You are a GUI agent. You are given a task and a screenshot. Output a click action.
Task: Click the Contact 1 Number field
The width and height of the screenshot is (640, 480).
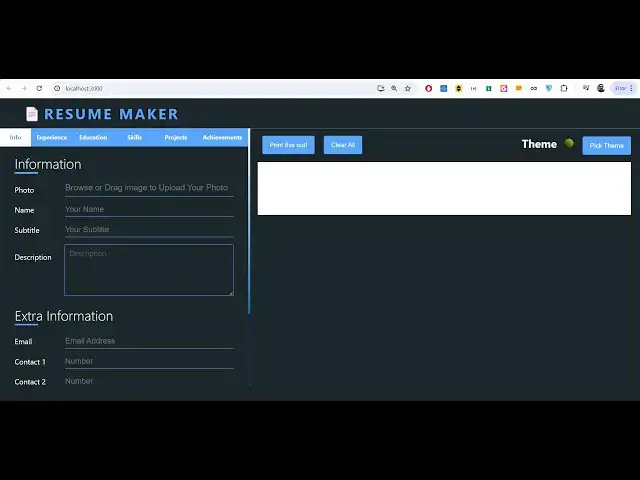[x=149, y=361]
